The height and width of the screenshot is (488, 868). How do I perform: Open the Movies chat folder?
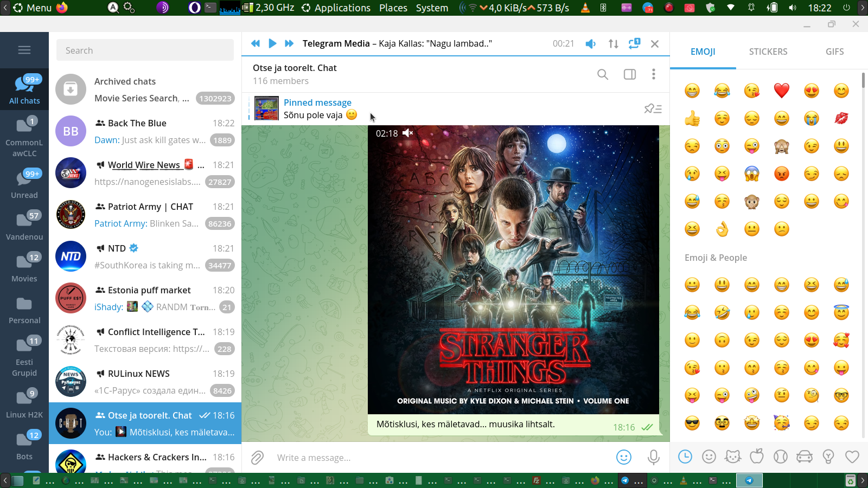pos(24,267)
